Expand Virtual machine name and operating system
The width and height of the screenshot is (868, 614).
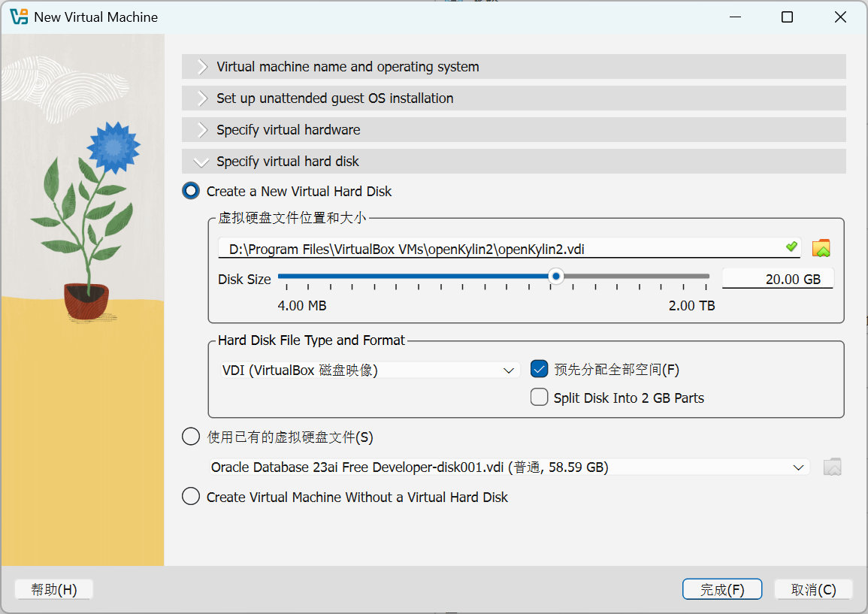click(514, 66)
